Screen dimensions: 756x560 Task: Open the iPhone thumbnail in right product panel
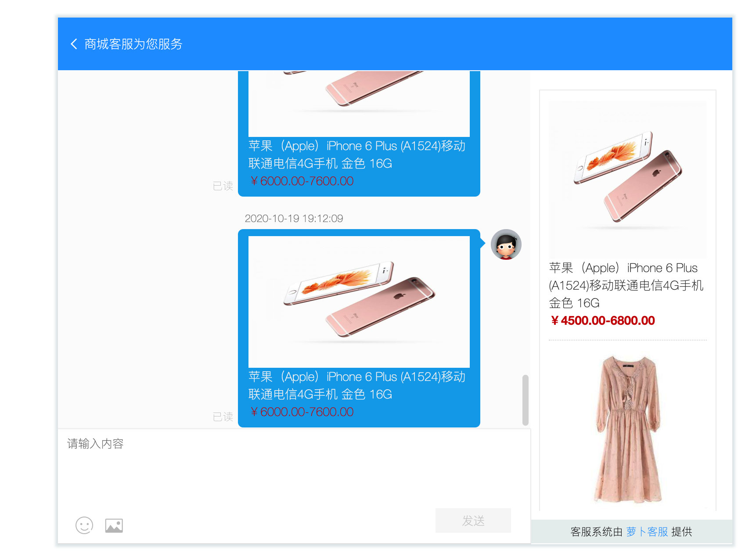pos(628,180)
